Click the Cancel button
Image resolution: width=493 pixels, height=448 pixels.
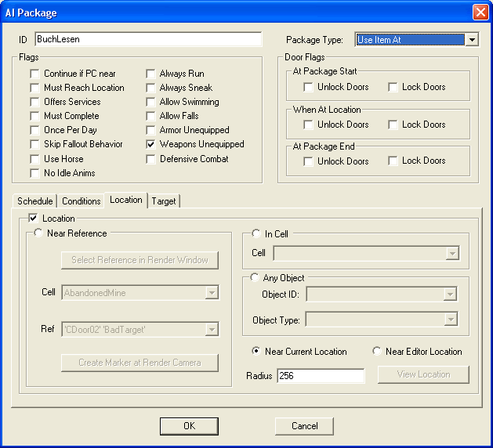304,426
